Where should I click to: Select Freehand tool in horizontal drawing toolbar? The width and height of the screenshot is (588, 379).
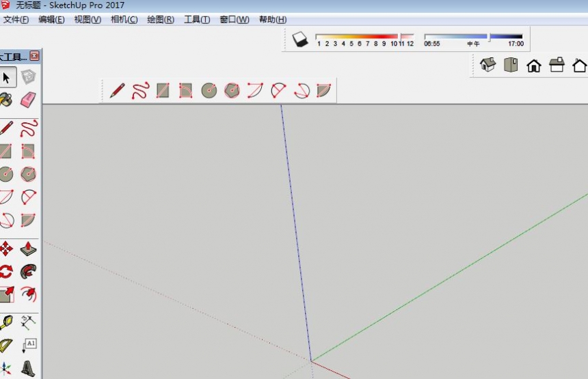140,91
